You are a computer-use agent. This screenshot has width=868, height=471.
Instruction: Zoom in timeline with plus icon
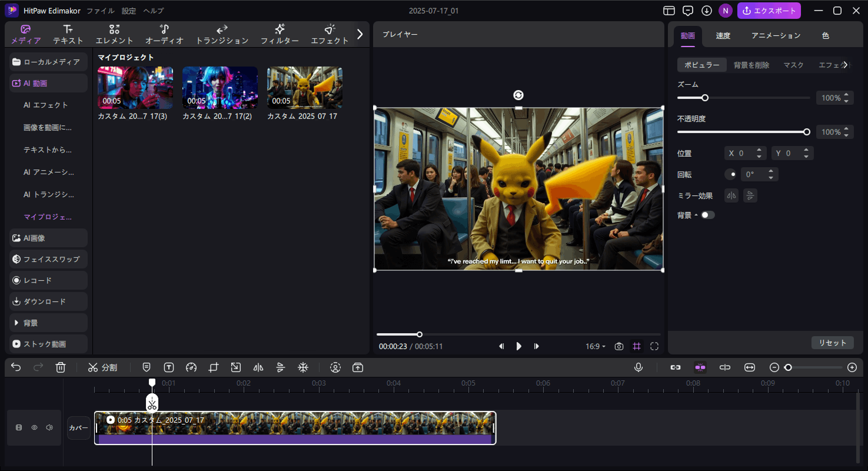(852, 367)
